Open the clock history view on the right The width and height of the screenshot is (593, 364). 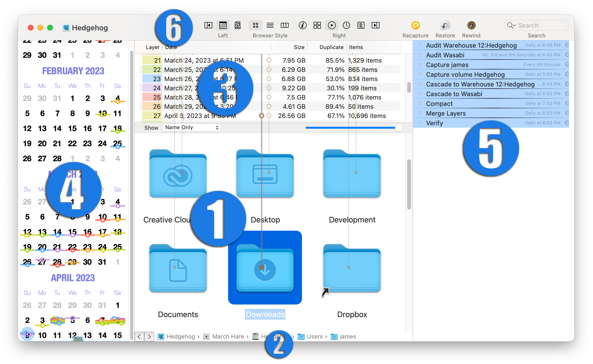pyautogui.click(x=346, y=25)
